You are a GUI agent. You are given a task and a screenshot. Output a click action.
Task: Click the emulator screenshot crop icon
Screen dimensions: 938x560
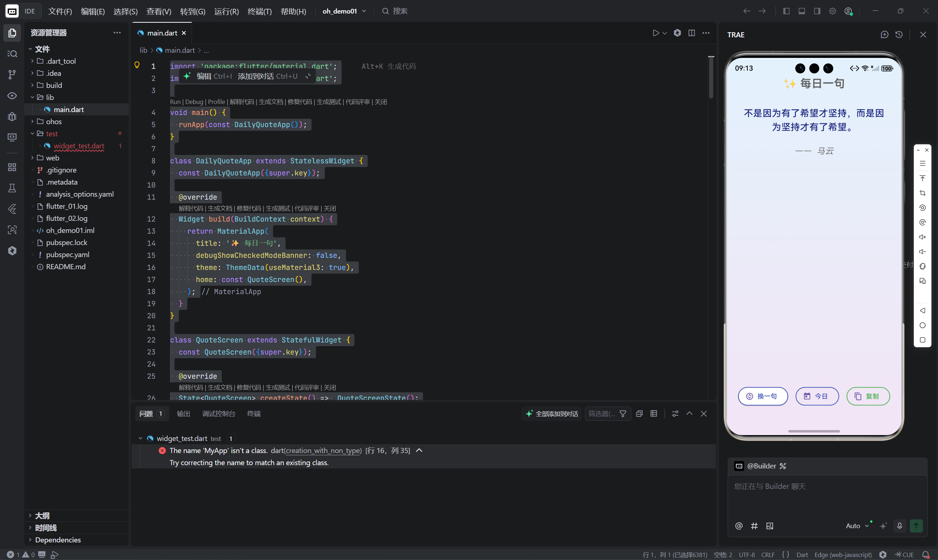(923, 193)
